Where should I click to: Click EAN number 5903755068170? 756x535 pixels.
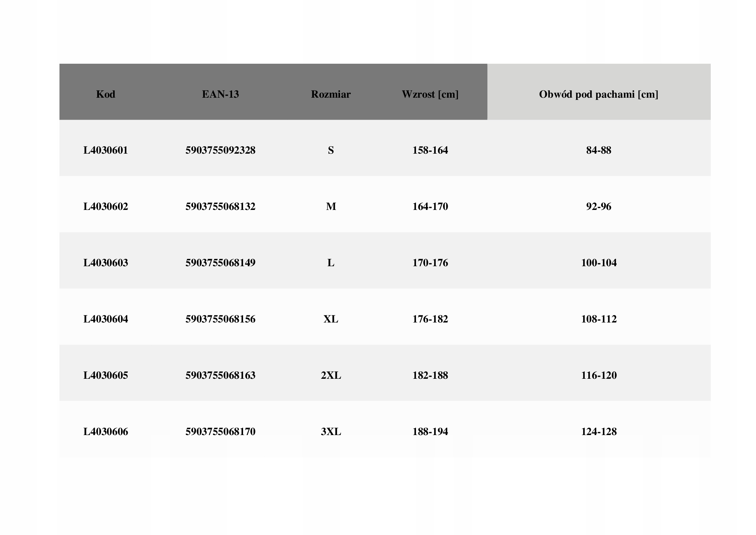[x=220, y=432]
